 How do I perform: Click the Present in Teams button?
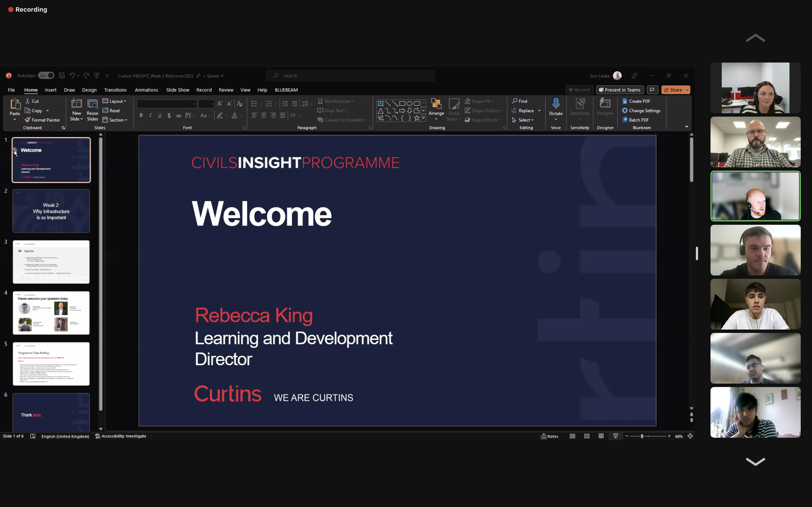coord(619,90)
